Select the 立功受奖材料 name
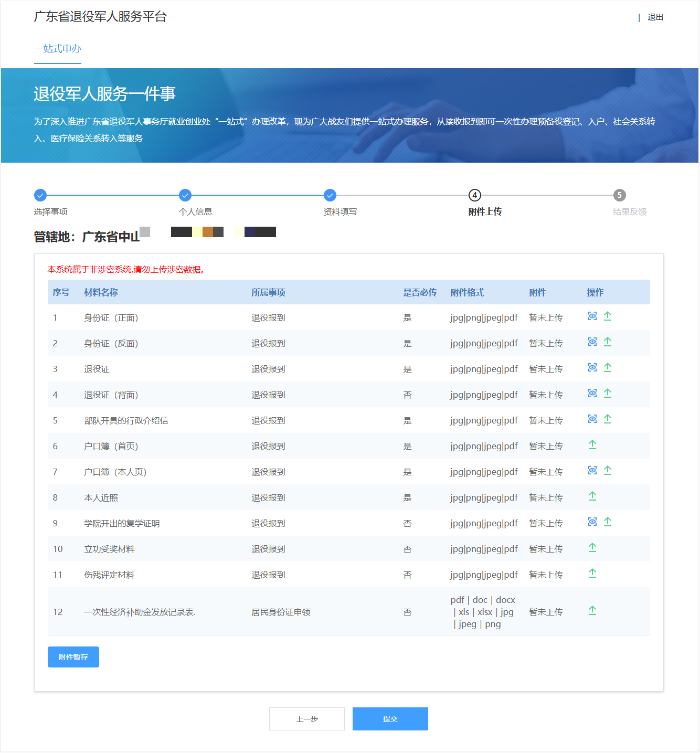The image size is (700, 753). (109, 549)
